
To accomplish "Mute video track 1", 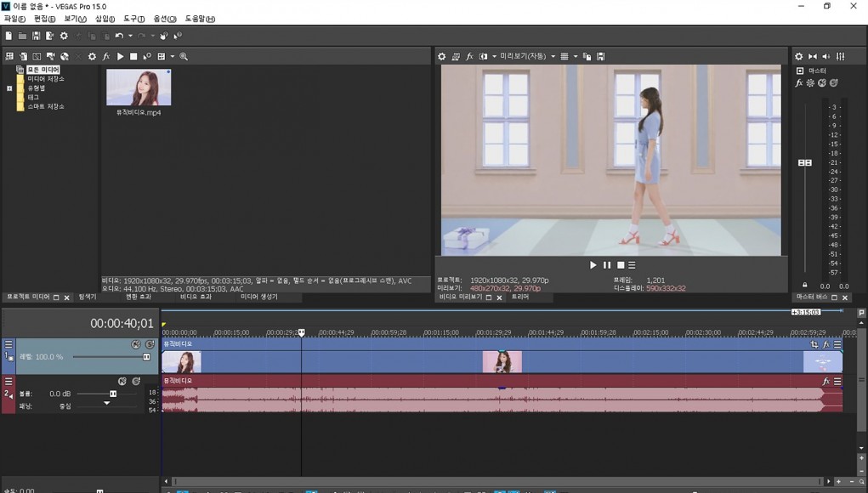I will click(136, 345).
